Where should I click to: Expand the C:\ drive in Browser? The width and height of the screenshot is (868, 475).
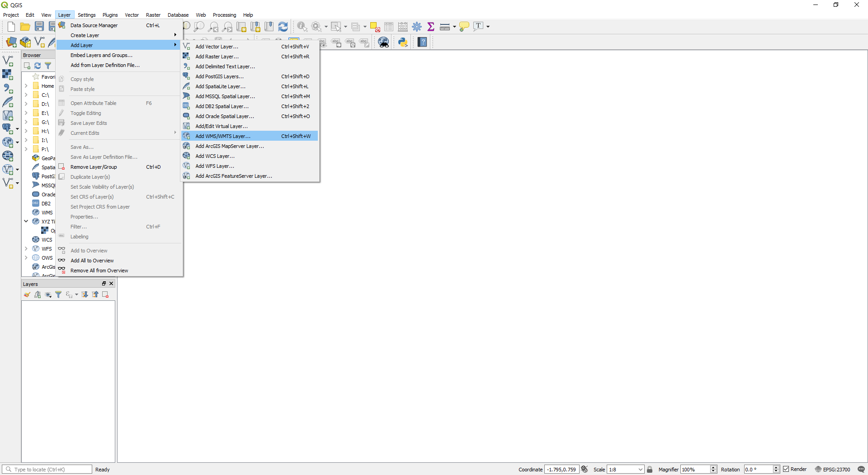26,95
